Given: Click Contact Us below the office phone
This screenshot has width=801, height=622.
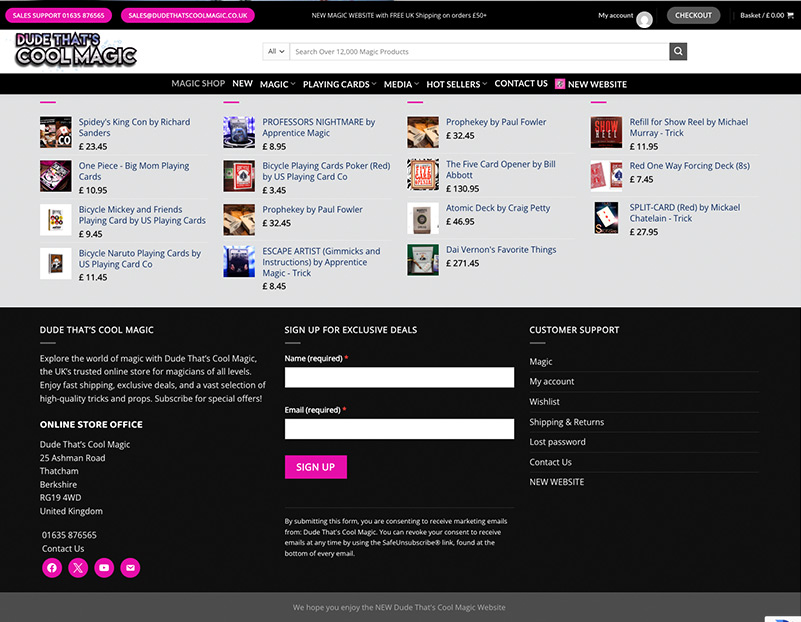Looking at the screenshot, I should (x=63, y=548).
